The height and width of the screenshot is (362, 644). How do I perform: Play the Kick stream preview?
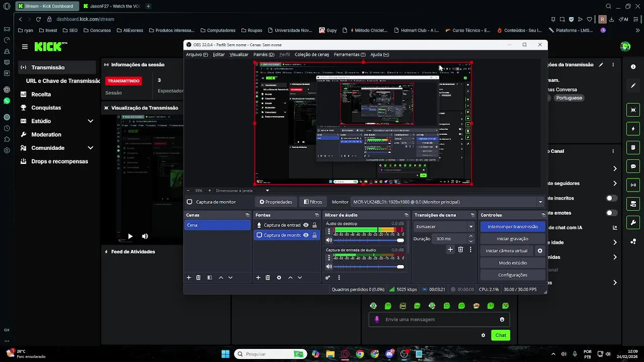coord(130,236)
